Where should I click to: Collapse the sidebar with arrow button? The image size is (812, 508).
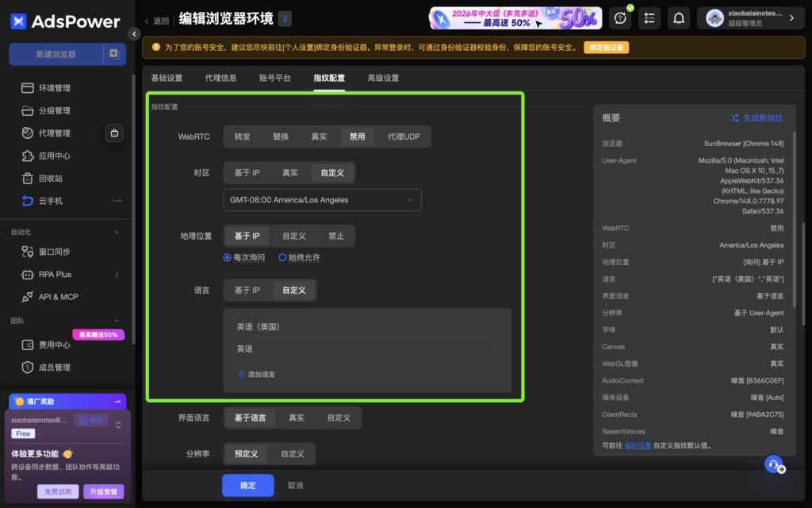coord(134,34)
